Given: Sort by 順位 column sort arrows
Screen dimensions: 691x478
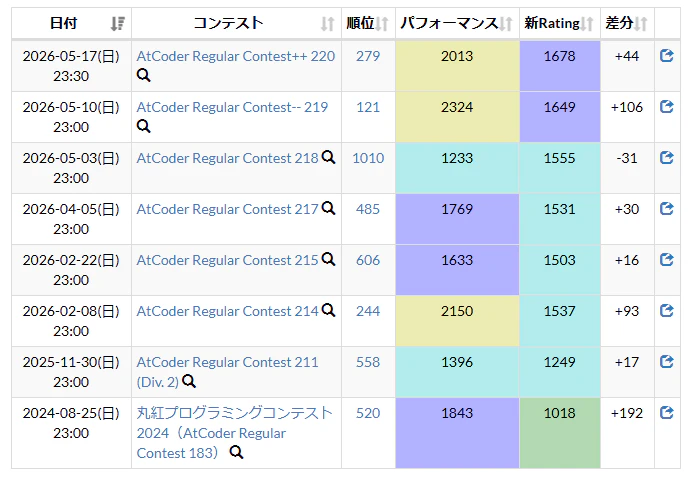Looking at the screenshot, I should (x=382, y=23).
